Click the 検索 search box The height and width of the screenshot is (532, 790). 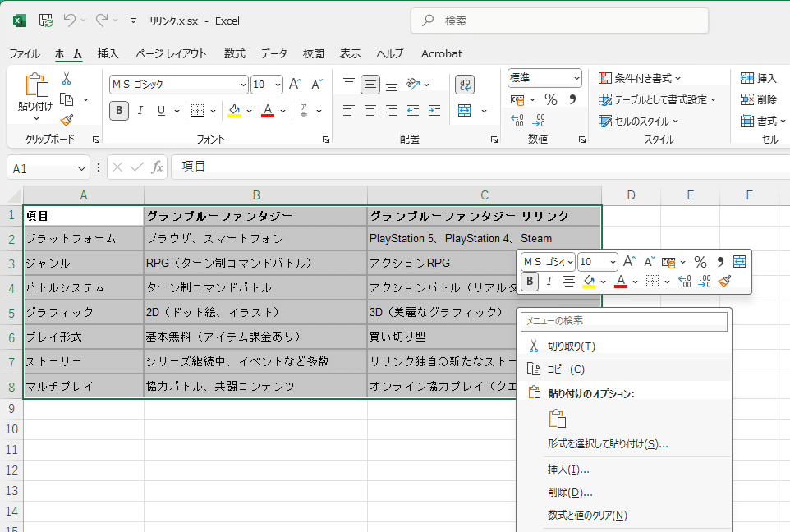click(559, 21)
